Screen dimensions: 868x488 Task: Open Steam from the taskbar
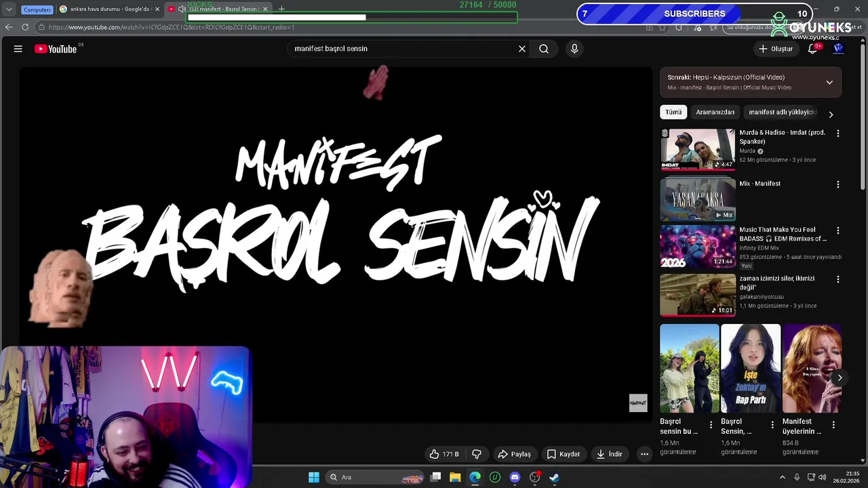(x=554, y=477)
